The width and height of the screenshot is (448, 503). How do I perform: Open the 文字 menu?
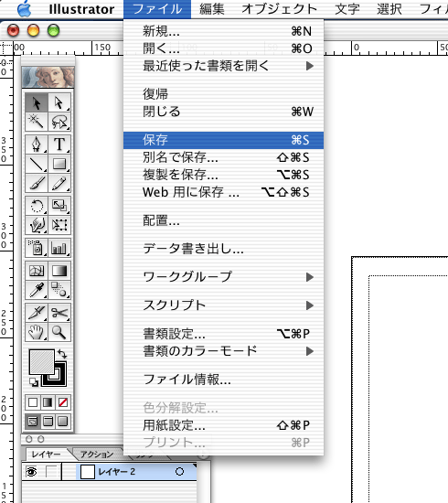[x=347, y=9]
